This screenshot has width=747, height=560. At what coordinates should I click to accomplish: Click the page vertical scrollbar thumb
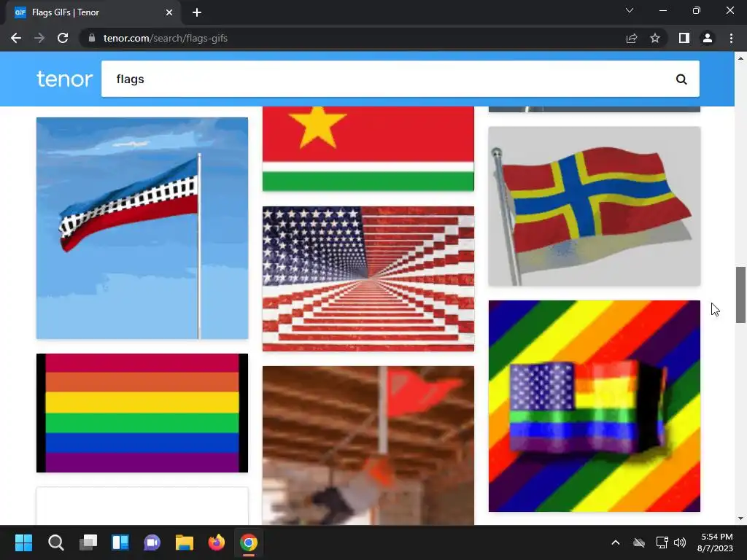(740, 295)
